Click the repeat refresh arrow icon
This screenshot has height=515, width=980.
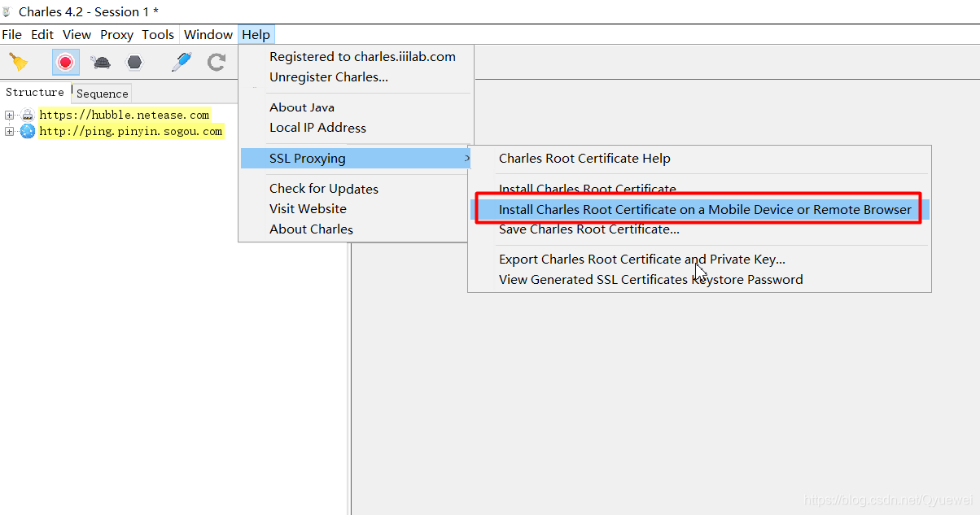pyautogui.click(x=217, y=62)
